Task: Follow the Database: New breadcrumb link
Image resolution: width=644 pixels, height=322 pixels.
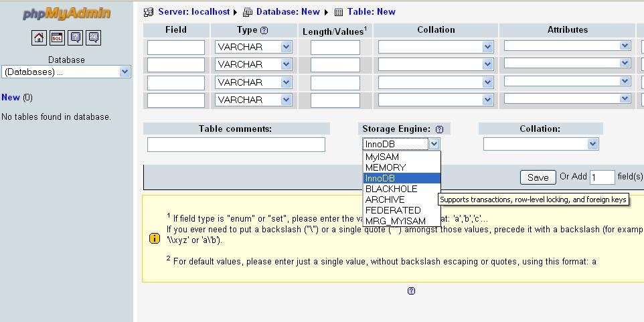Action: [x=288, y=12]
